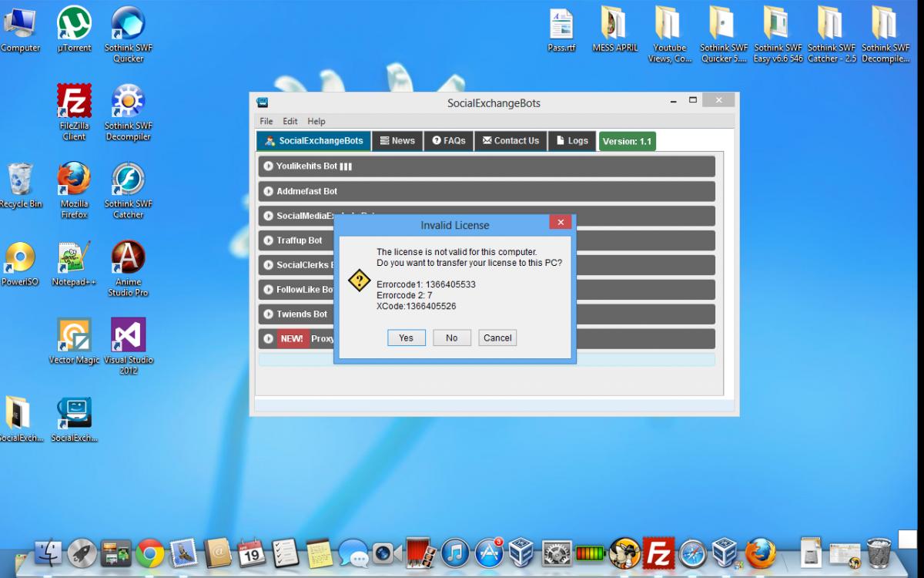Open System Preferences gear in dock
The image size is (924, 578).
point(557,553)
